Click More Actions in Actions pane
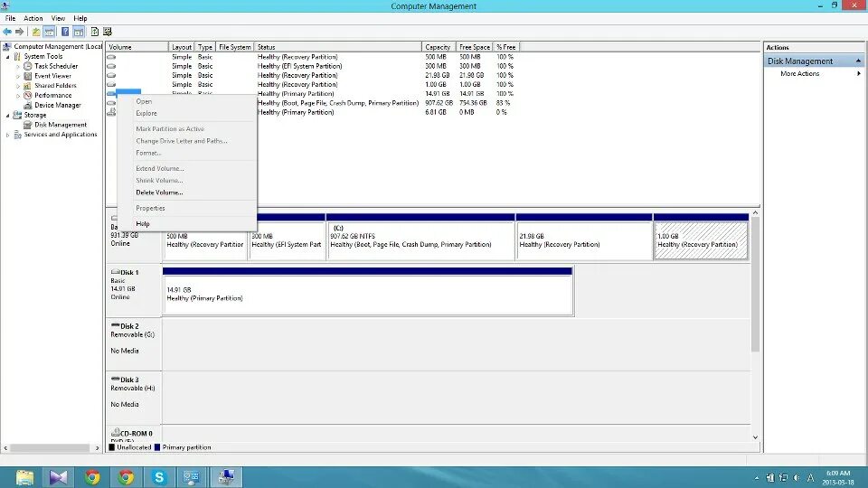The width and height of the screenshot is (868, 488). (799, 73)
